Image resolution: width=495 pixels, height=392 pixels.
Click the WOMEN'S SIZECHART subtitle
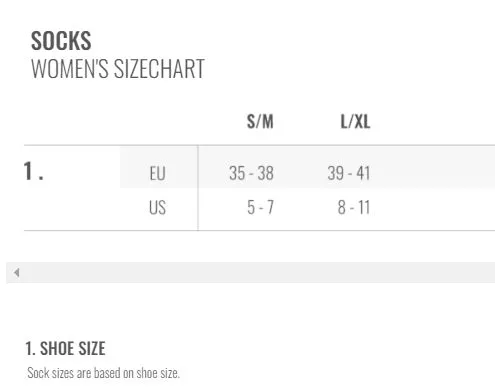click(118, 69)
